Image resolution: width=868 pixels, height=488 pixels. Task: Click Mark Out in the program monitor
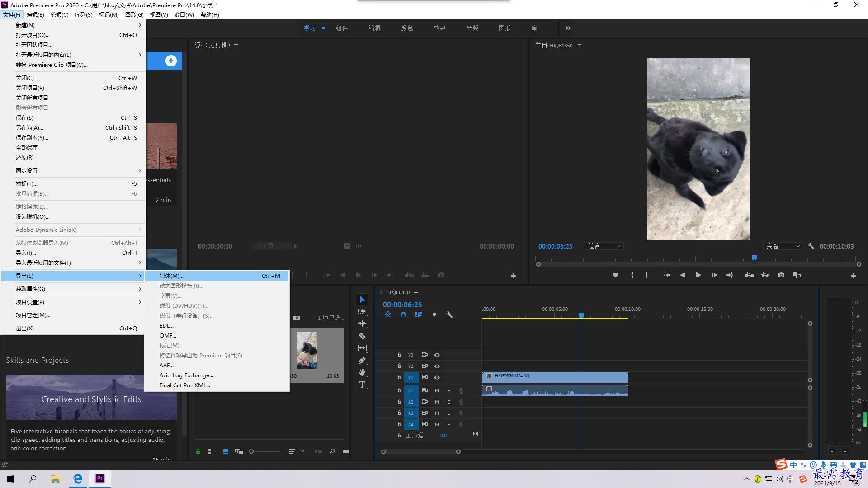pyautogui.click(x=646, y=275)
